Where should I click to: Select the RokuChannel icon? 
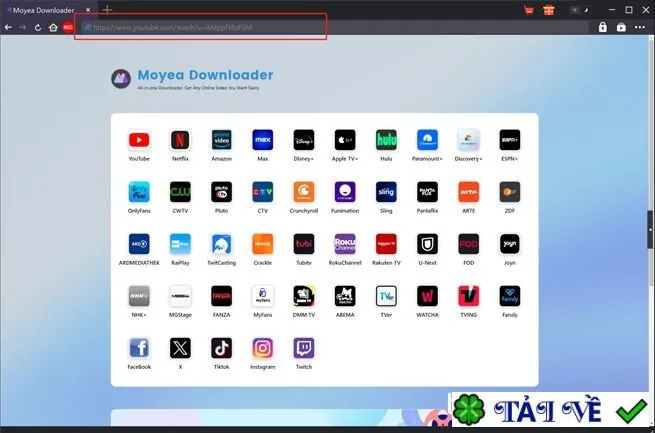(345, 244)
